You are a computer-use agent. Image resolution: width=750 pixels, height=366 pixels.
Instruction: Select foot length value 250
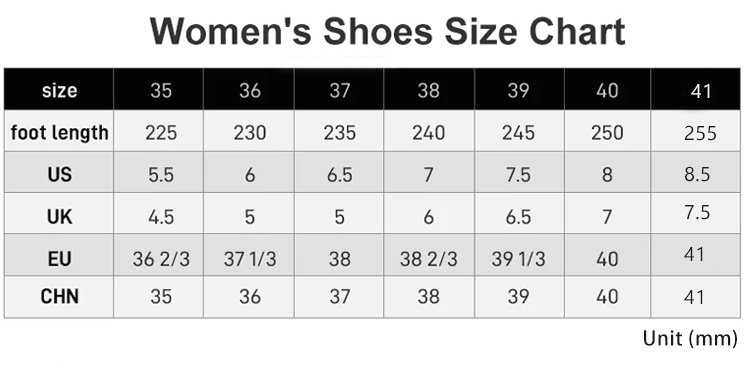tap(607, 133)
